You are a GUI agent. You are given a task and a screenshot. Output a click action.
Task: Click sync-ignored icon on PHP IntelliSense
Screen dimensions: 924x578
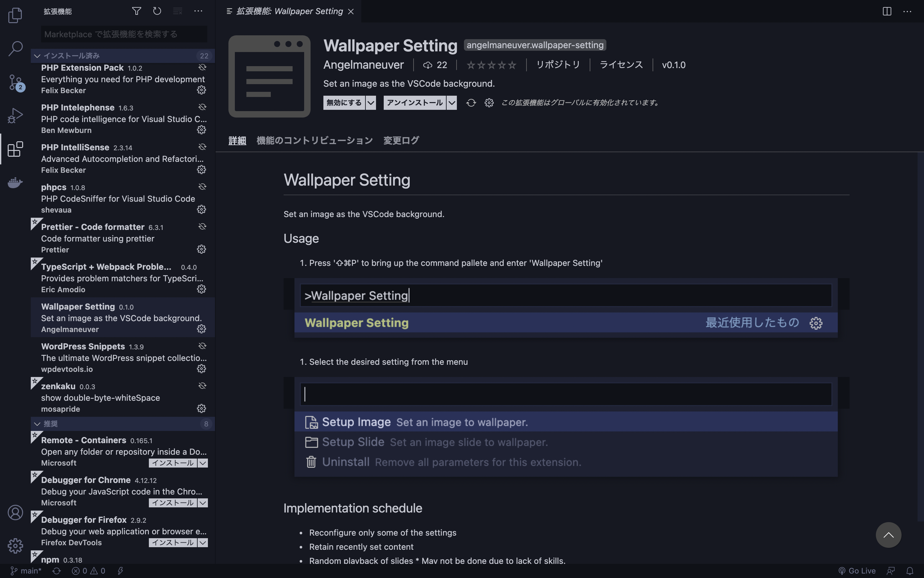[202, 147]
